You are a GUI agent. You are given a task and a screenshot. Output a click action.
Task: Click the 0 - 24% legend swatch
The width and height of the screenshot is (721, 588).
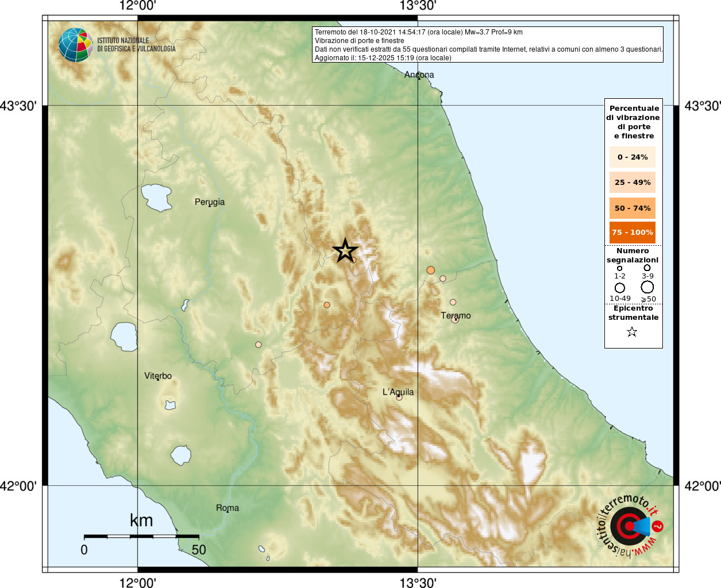pyautogui.click(x=633, y=157)
